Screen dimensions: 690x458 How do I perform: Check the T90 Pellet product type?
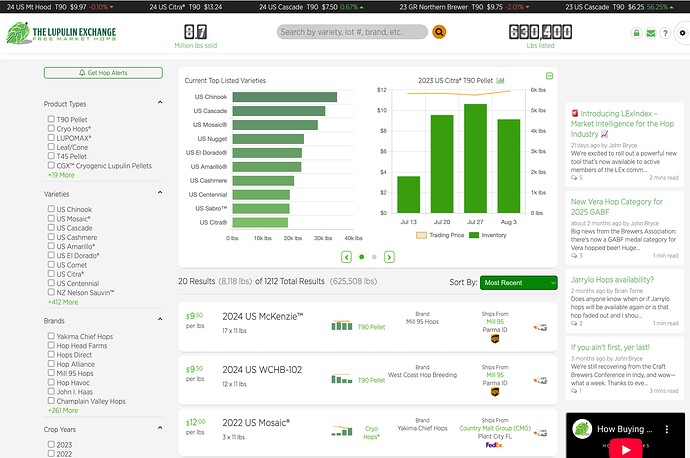tap(51, 119)
